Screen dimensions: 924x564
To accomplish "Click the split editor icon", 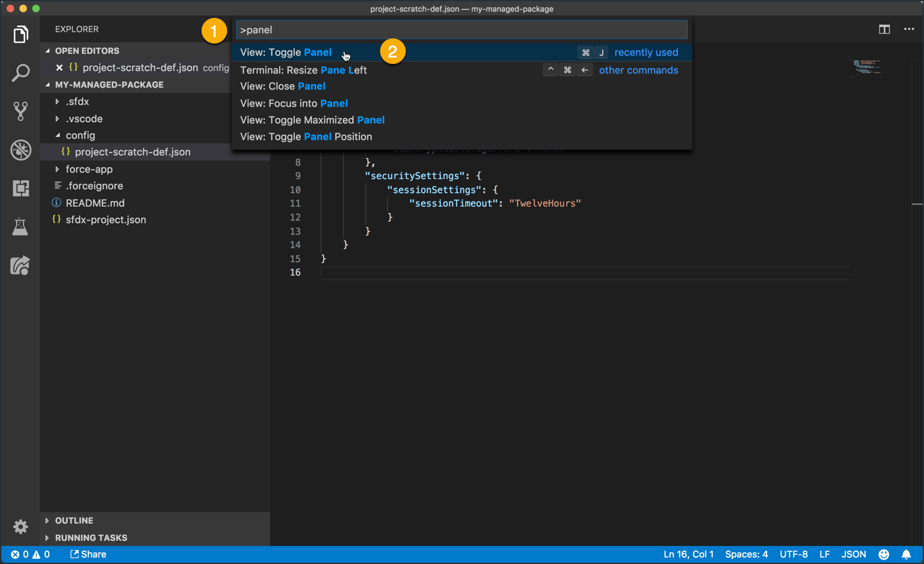I will [x=884, y=29].
